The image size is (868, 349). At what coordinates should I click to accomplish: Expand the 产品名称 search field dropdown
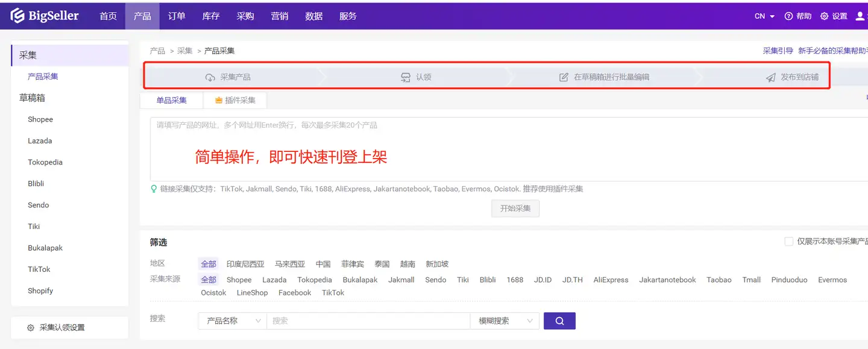tap(233, 321)
